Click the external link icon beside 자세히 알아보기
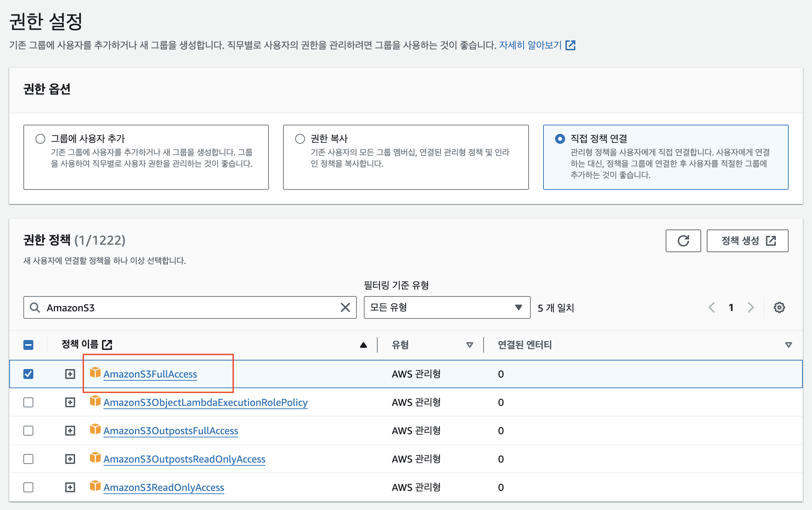The height and width of the screenshot is (510, 812). [x=570, y=45]
